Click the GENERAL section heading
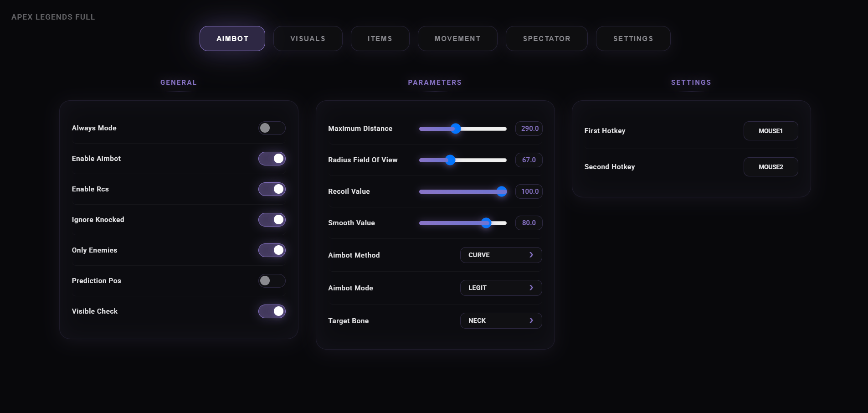868x413 pixels. pyautogui.click(x=179, y=83)
